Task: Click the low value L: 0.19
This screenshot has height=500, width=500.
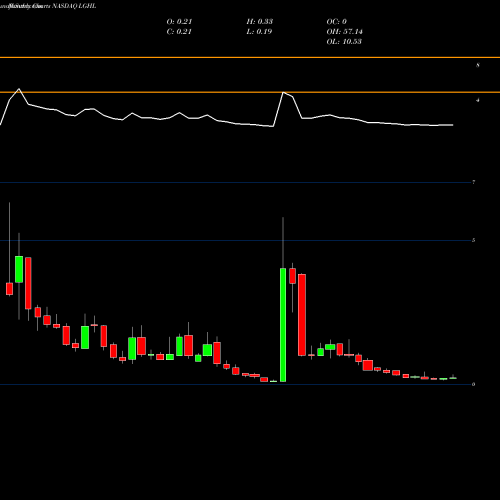Action: tap(259, 32)
